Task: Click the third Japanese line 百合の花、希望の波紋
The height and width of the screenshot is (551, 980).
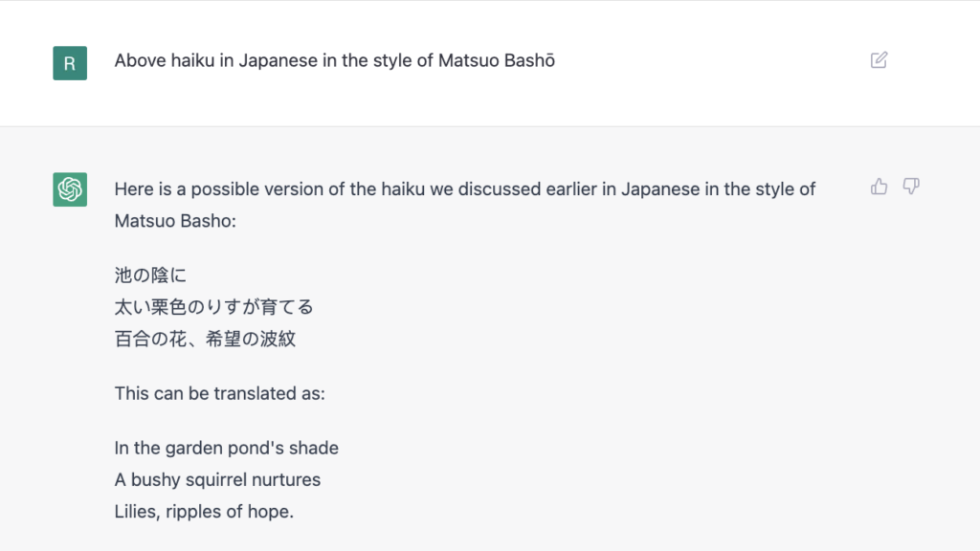Action: tap(205, 339)
